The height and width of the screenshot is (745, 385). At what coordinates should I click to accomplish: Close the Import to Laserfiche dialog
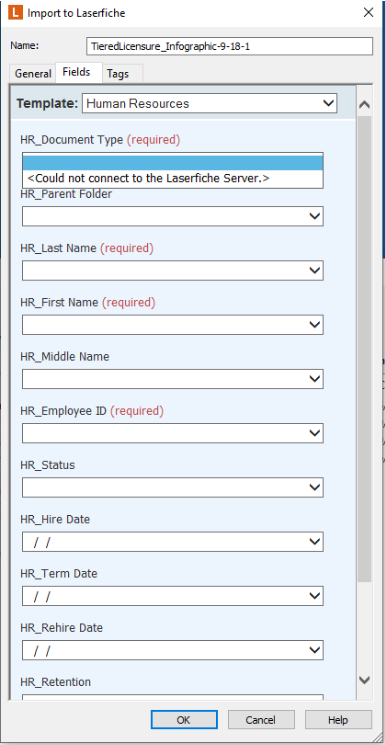coord(368,13)
